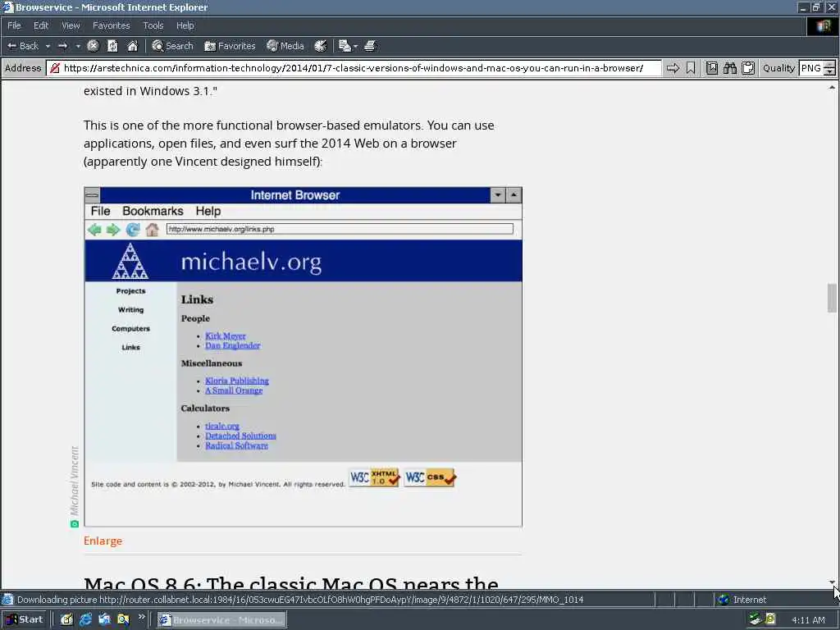Click the scrollbar down arrow
The height and width of the screenshot is (630, 840).
[832, 582]
